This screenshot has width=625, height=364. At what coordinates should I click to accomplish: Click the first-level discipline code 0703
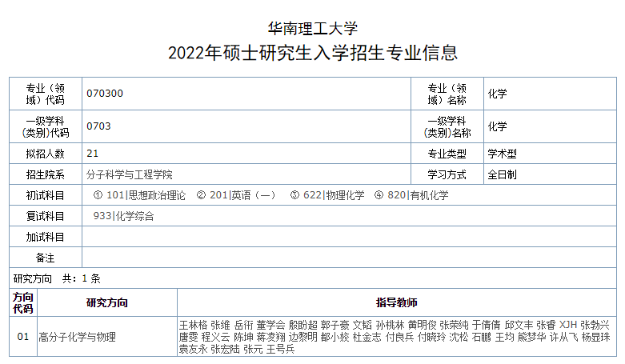pos(98,126)
